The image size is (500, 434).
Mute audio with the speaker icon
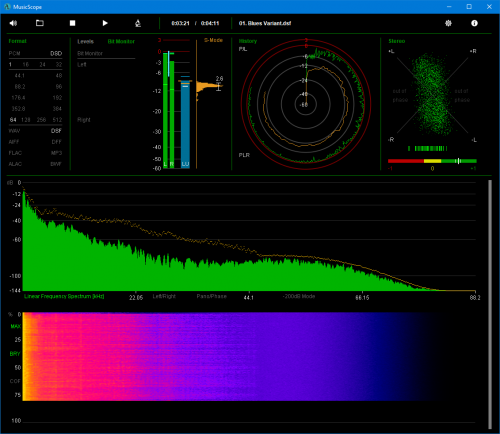pos(13,23)
